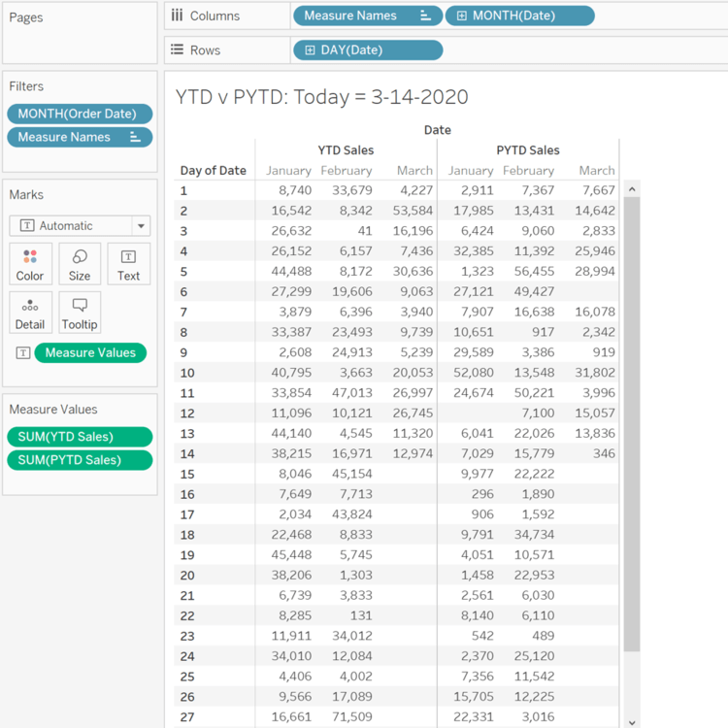
Task: Click sort icon on Columns Measure Names pill
Action: (425, 16)
